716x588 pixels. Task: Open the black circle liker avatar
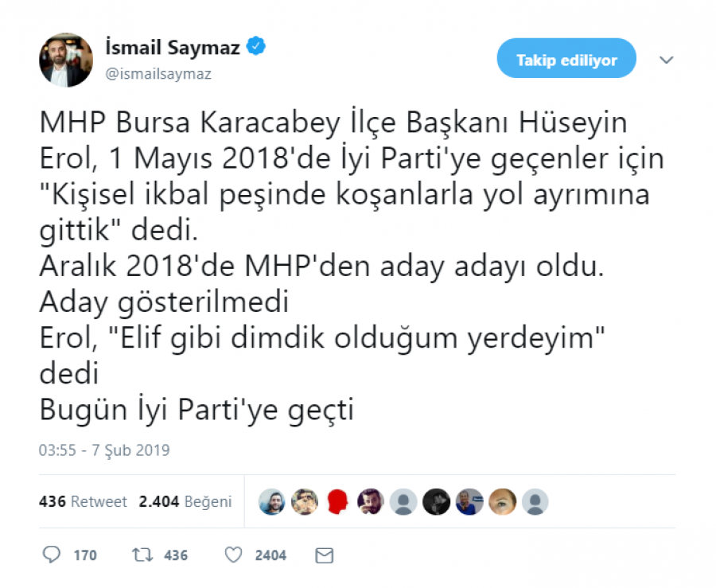point(436,502)
